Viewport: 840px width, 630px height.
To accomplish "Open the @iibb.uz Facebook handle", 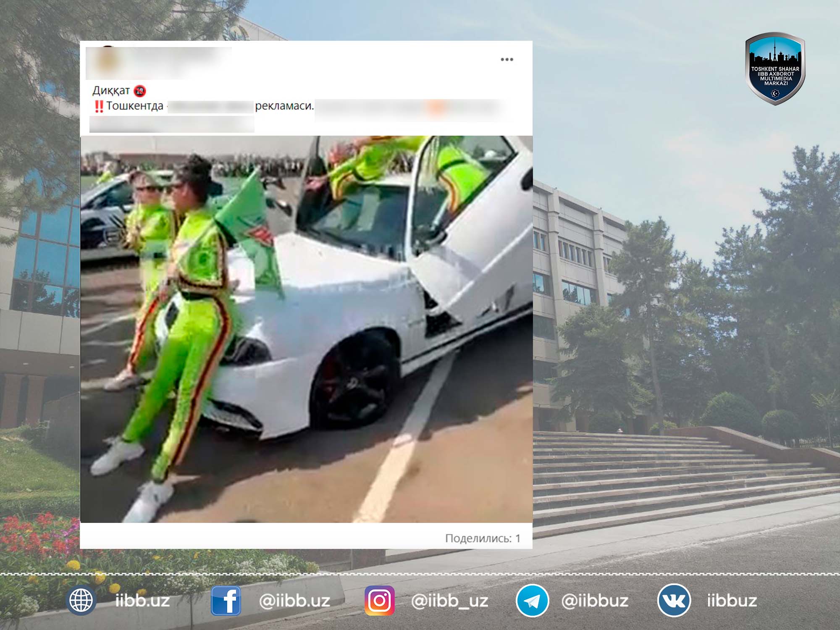I will point(294,601).
